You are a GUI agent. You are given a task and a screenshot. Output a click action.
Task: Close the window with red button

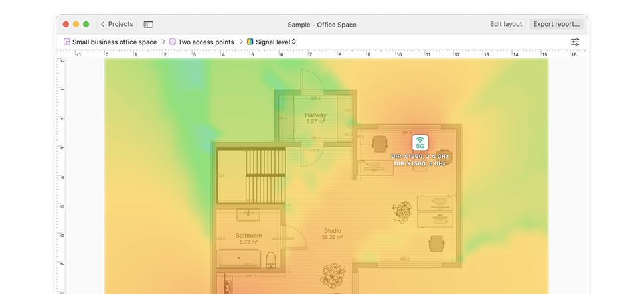coord(66,25)
